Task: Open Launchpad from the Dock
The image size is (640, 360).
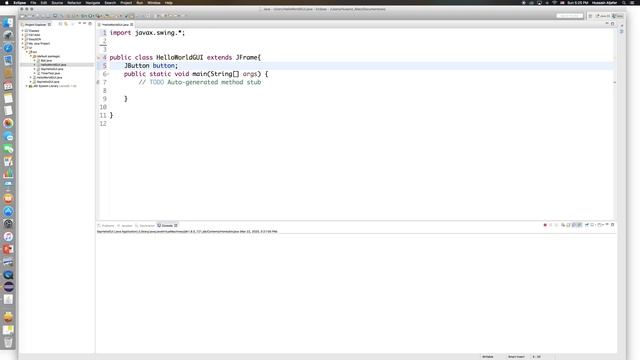Action: (8, 36)
